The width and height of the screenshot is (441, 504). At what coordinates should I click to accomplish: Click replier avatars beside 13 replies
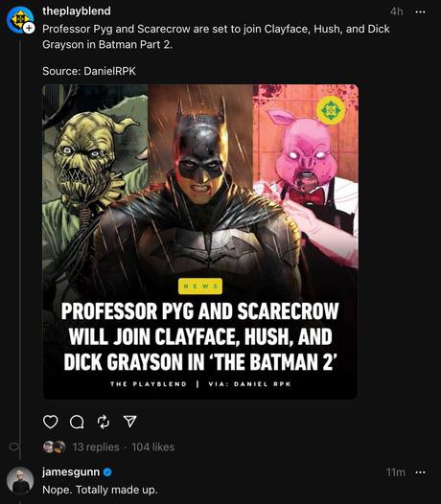click(55, 447)
